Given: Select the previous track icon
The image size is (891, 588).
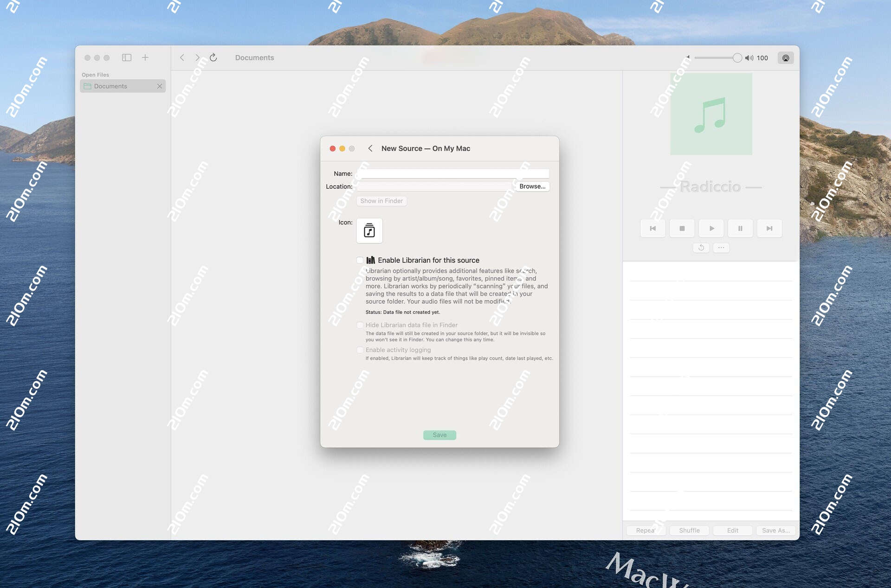Looking at the screenshot, I should 652,228.
